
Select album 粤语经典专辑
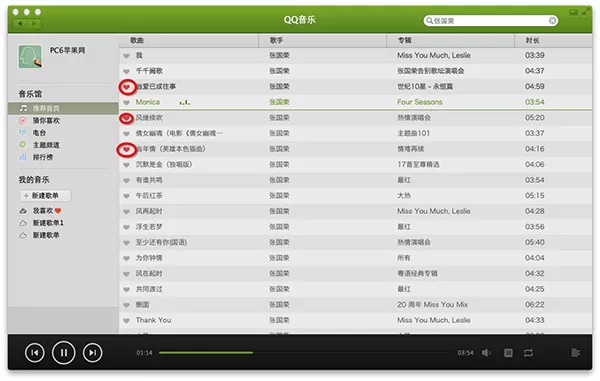click(417, 274)
